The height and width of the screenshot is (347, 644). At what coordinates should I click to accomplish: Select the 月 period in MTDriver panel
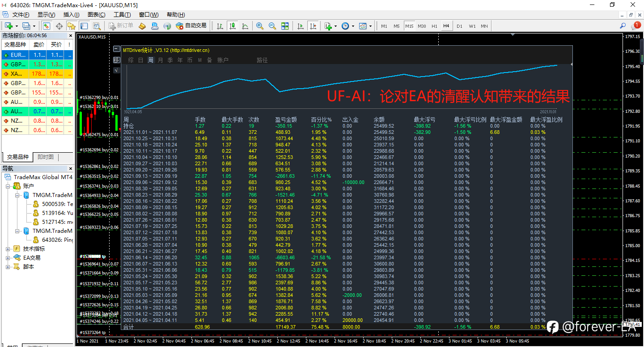(161, 60)
